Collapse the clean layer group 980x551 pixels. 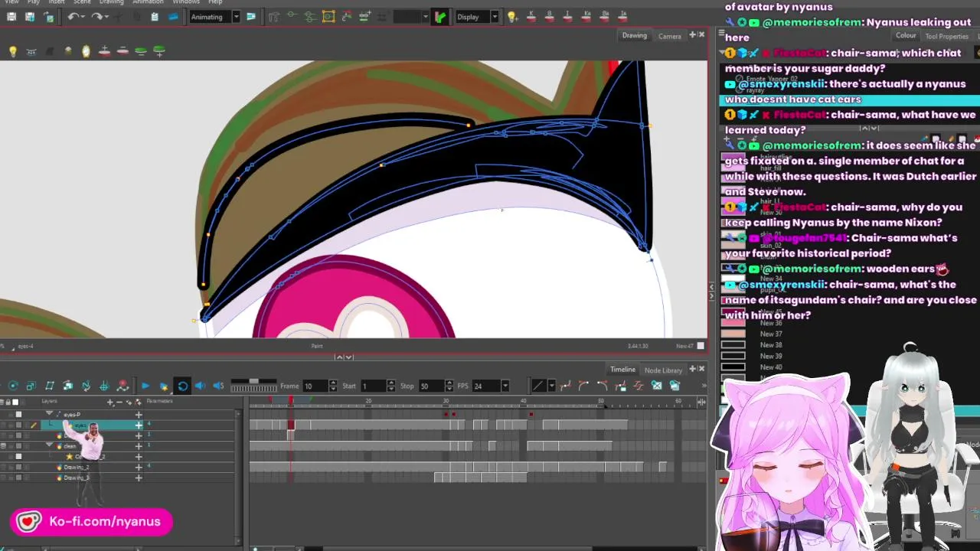click(50, 445)
